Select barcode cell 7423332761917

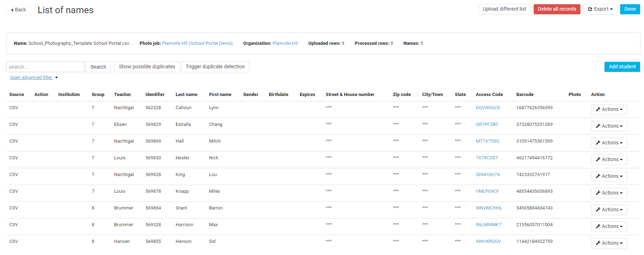tap(533, 175)
